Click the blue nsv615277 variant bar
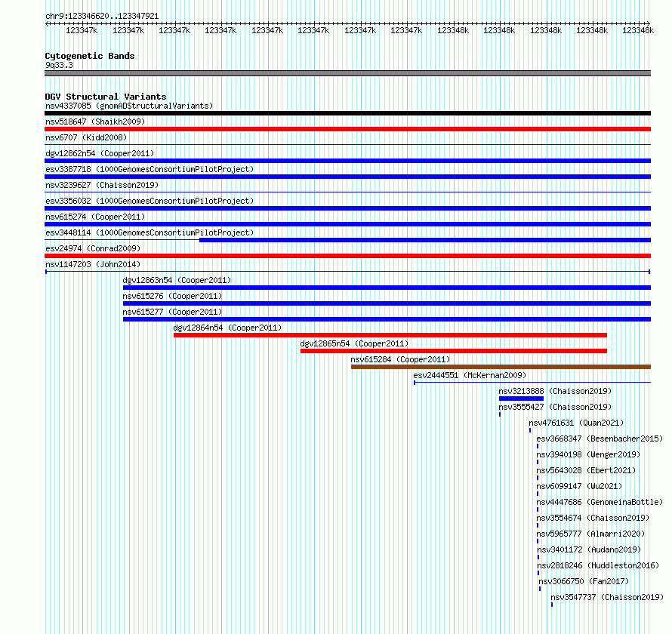The height and width of the screenshot is (634, 672). click(x=387, y=319)
